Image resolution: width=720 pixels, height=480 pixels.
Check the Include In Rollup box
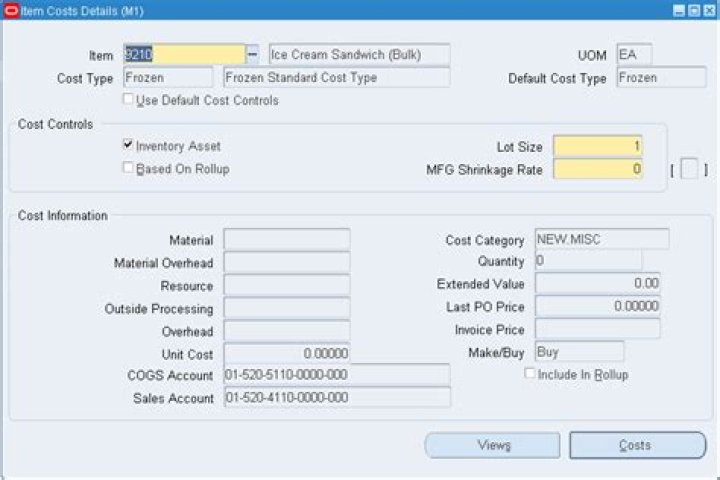click(x=530, y=373)
